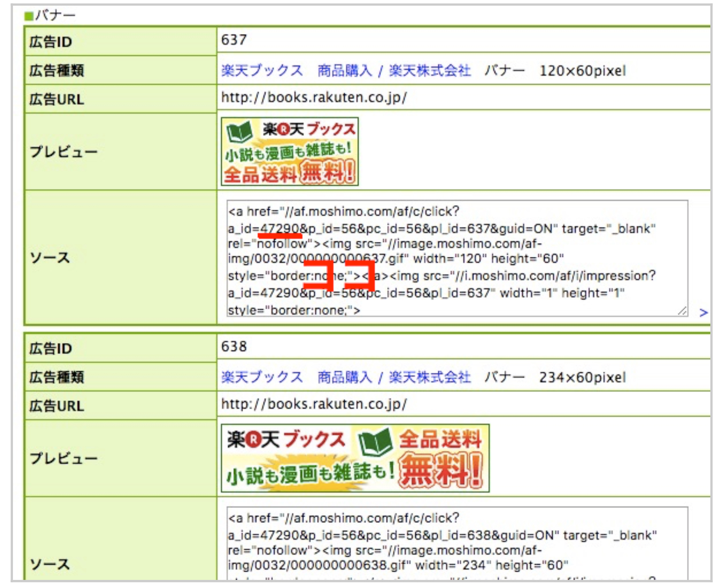The image size is (716, 588).
Task: Click the プレビュー label of ad 638
Action: click(64, 458)
